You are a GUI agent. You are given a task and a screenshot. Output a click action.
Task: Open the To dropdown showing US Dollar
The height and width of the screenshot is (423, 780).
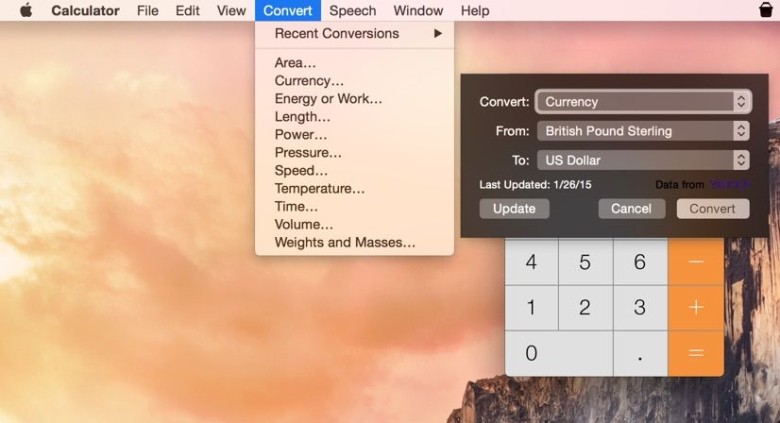643,160
